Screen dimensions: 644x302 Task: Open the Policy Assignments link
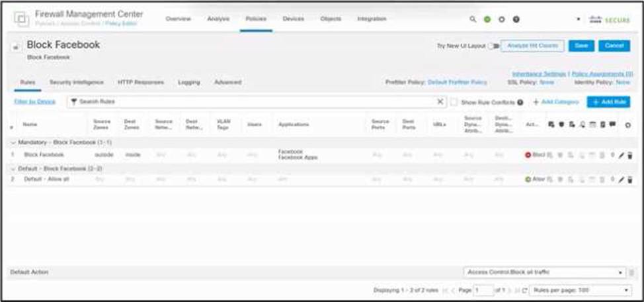point(602,74)
